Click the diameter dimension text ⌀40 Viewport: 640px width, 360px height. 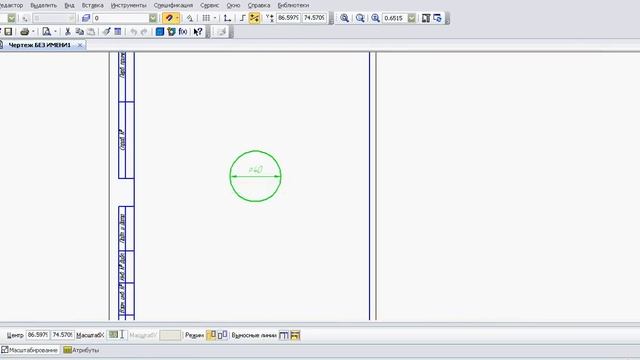coord(256,169)
